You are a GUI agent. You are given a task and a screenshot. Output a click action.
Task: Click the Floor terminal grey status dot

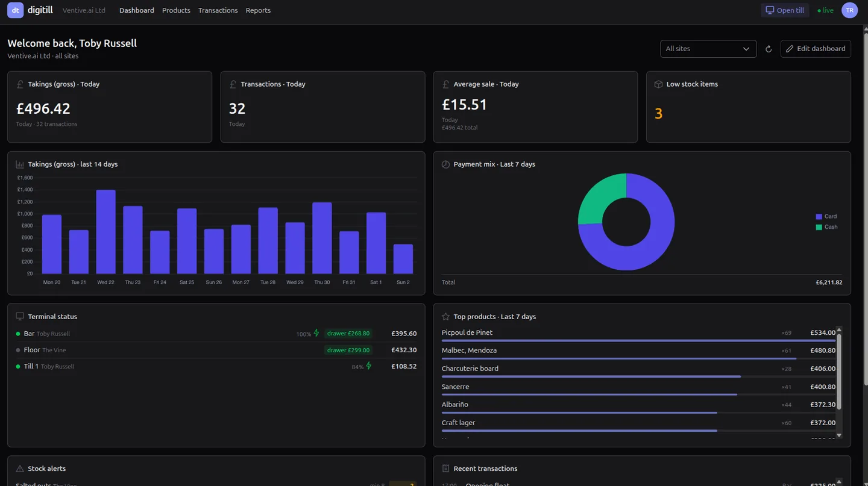coord(18,350)
